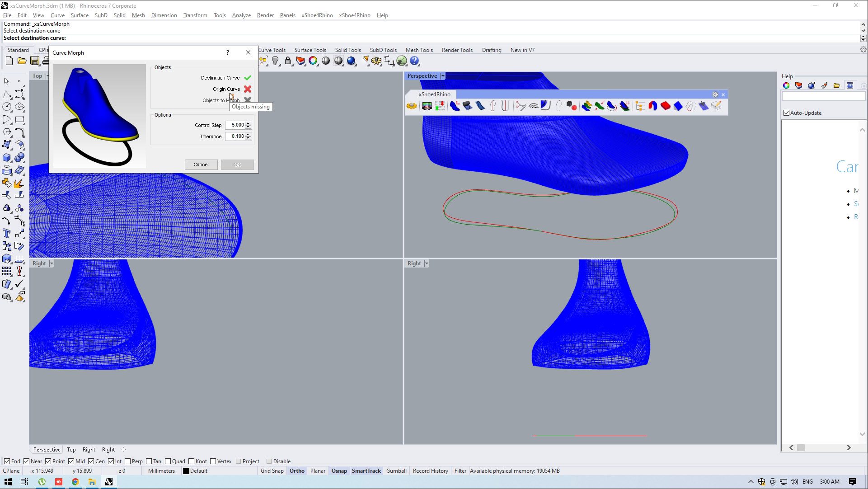
Task: Enable the Perp osnap checkbox
Action: 128,461
